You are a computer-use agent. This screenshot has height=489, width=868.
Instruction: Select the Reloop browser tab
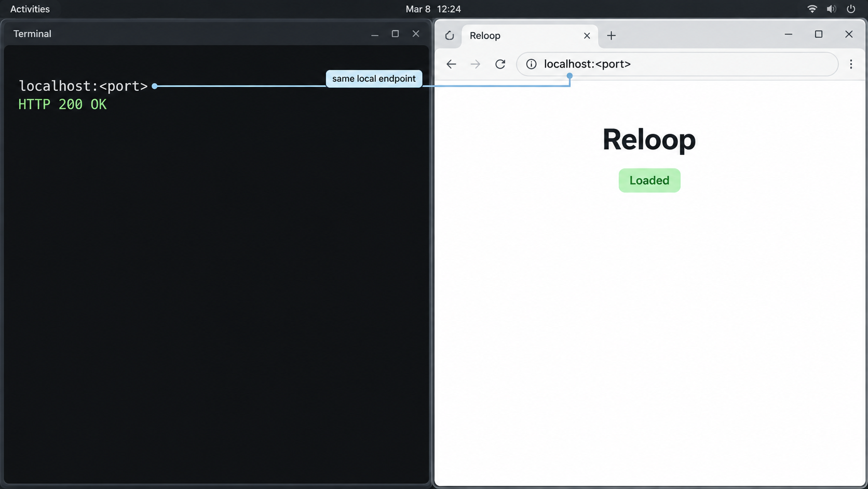pyautogui.click(x=529, y=35)
